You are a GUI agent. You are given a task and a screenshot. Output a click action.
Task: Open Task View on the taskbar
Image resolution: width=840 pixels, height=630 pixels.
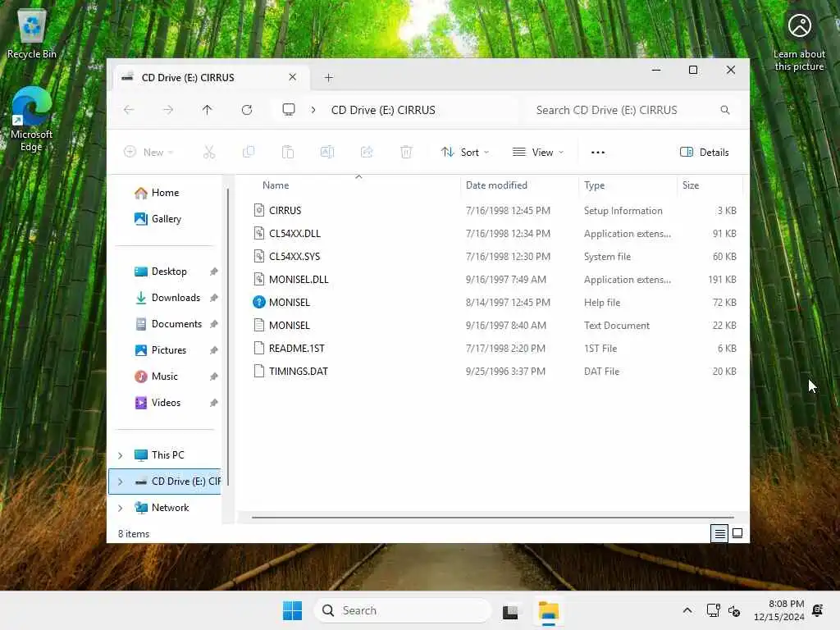pos(510,610)
